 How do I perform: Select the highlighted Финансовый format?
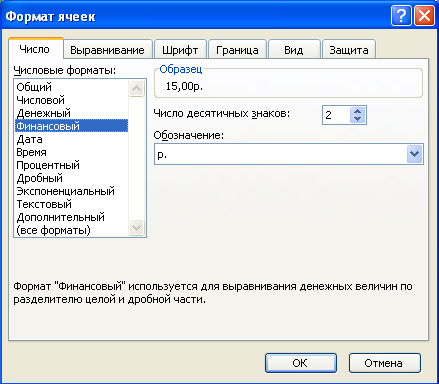[71, 126]
